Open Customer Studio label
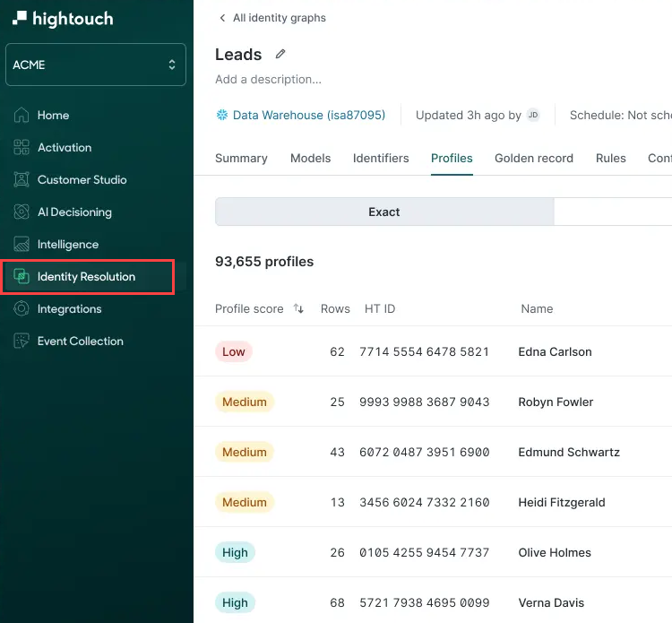Viewport: 672px width, 623px height. click(82, 179)
